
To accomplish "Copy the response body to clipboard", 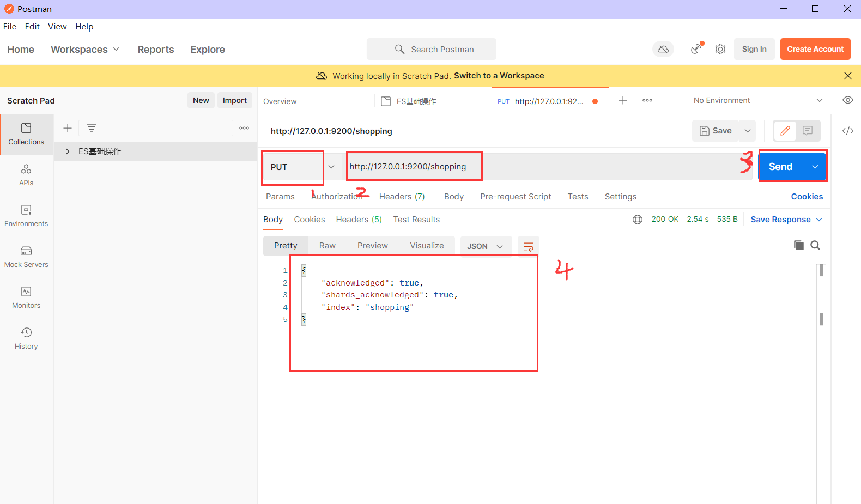I will pos(799,245).
